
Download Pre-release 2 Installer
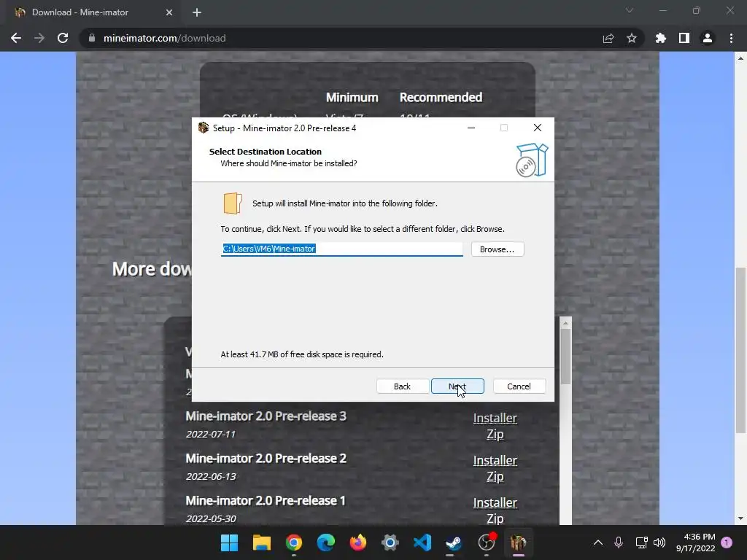495,461
